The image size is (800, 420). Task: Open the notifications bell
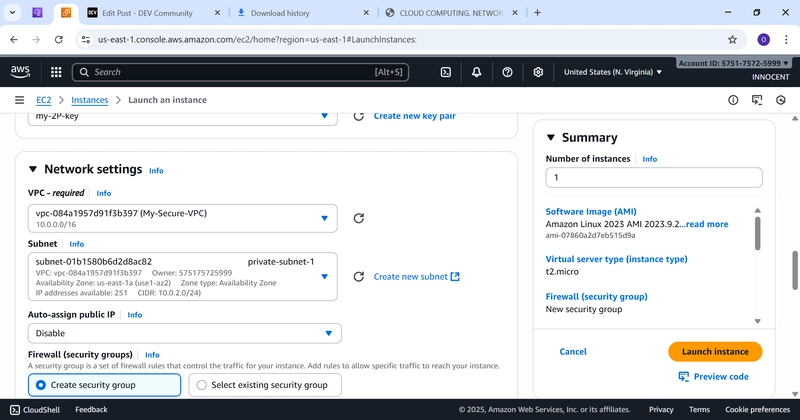tap(476, 72)
